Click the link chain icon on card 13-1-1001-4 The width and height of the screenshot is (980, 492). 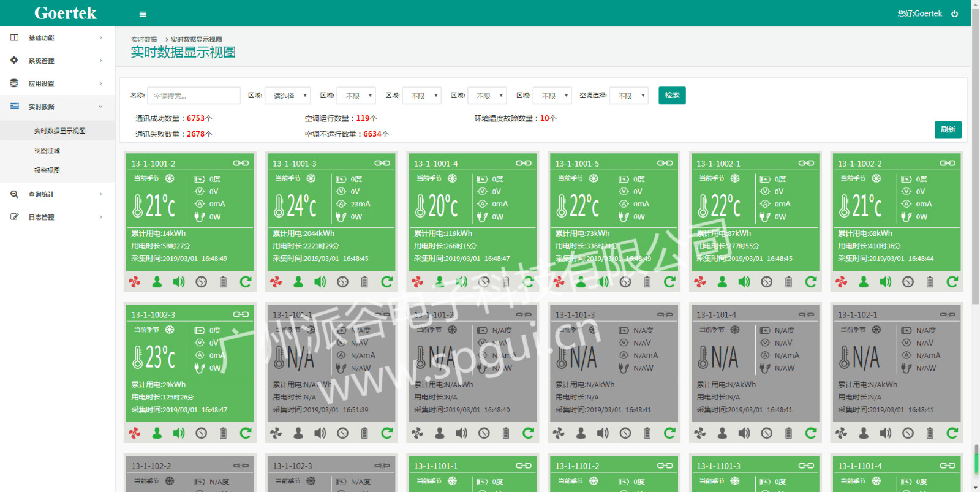(x=524, y=163)
